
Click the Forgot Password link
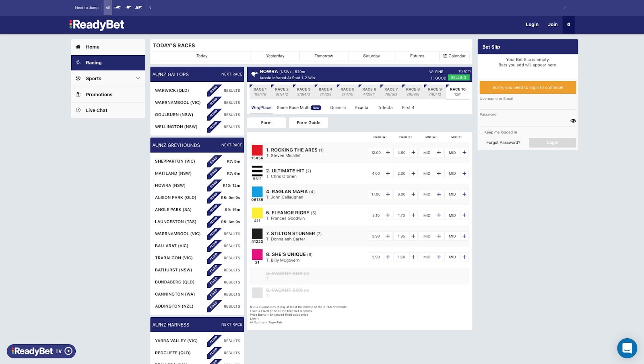pos(503,143)
